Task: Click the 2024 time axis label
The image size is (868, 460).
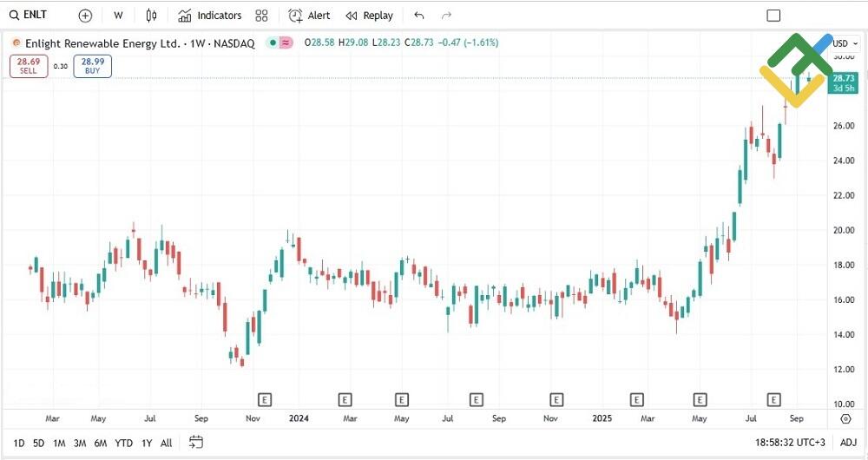Action: (299, 418)
